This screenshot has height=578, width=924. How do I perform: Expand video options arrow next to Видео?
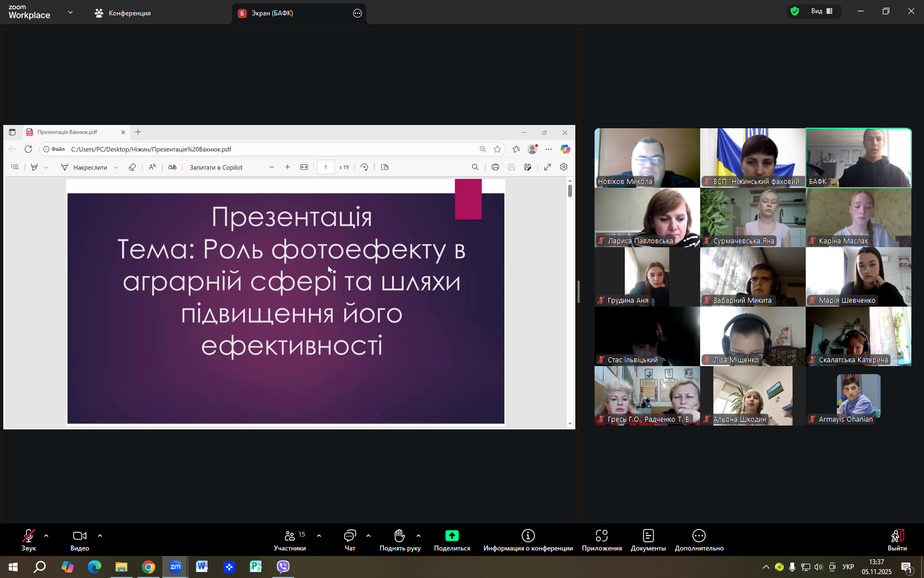[100, 535]
